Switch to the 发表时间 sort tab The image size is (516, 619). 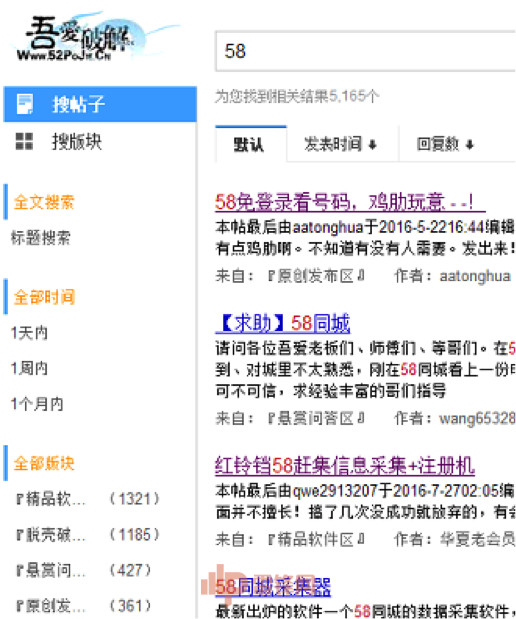tap(343, 144)
